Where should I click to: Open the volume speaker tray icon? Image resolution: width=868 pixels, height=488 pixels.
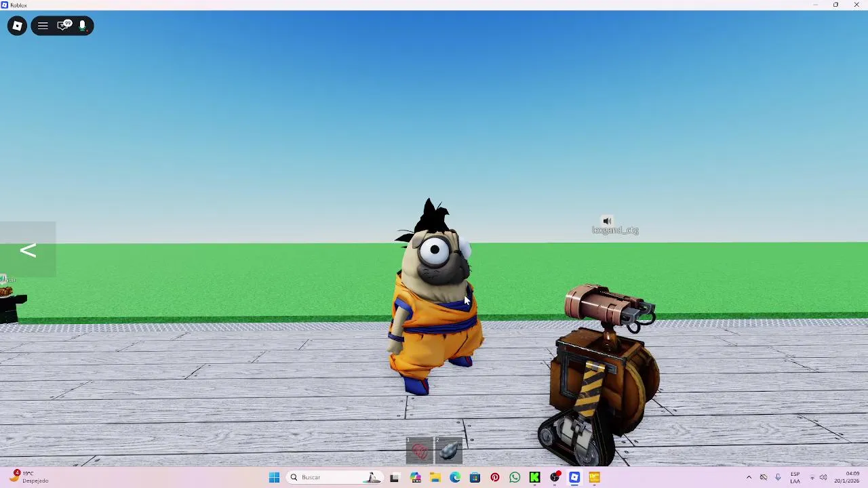click(x=823, y=477)
